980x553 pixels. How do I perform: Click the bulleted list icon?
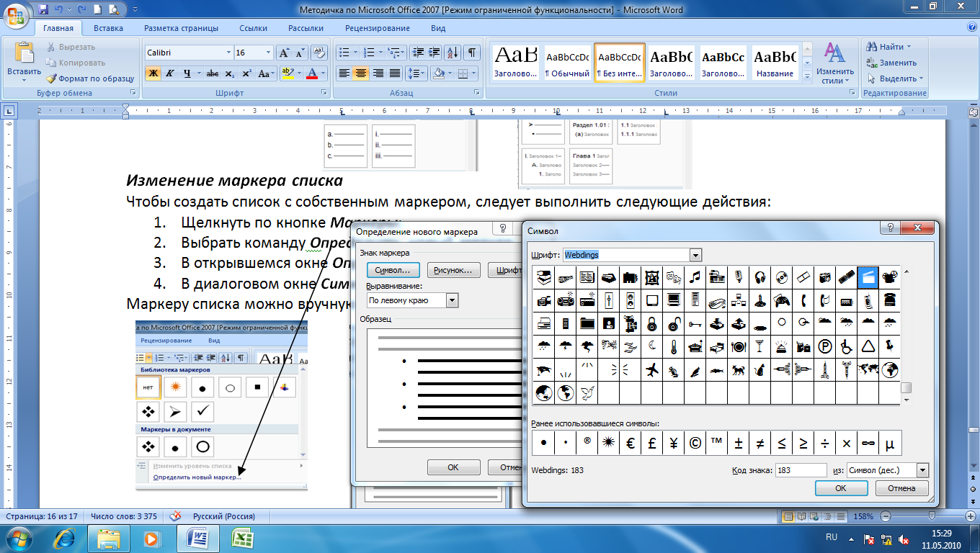point(344,53)
